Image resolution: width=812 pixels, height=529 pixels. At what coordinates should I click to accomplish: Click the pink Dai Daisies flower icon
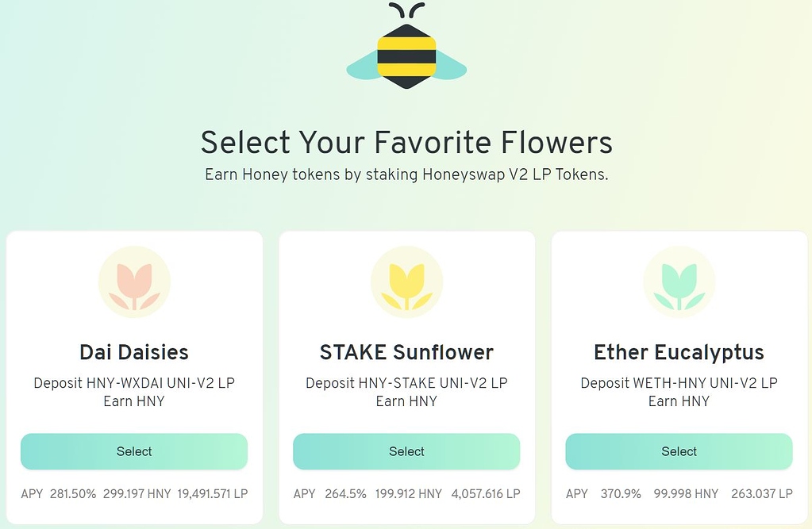tap(134, 282)
